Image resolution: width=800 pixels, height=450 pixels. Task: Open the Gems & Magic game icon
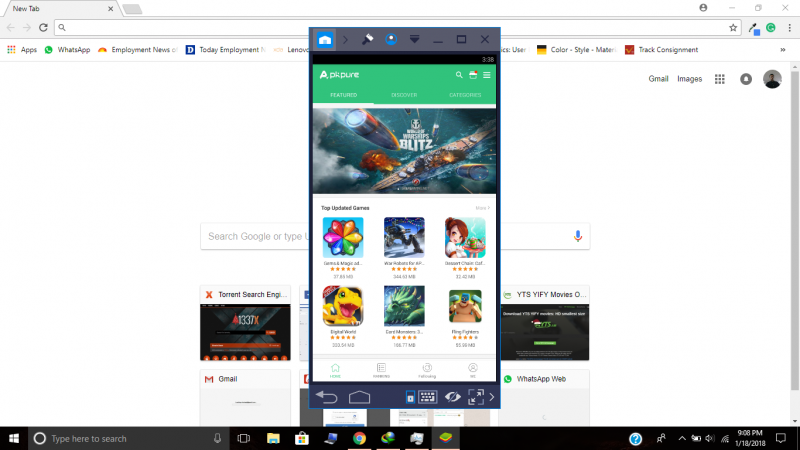click(x=343, y=237)
